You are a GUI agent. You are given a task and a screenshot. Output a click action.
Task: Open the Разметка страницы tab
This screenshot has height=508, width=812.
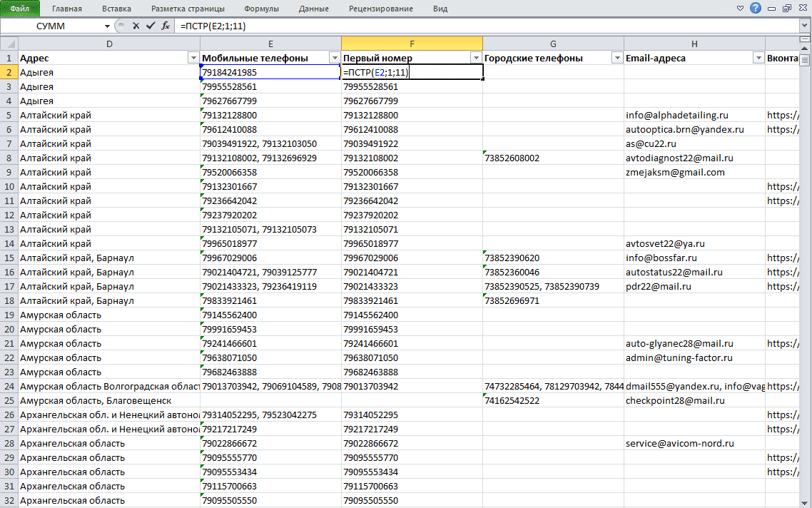tap(188, 9)
